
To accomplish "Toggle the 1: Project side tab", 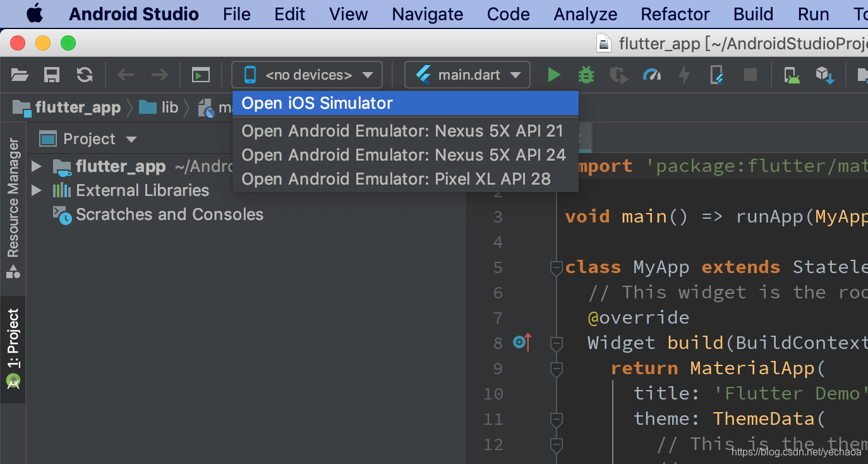I will coord(13,348).
